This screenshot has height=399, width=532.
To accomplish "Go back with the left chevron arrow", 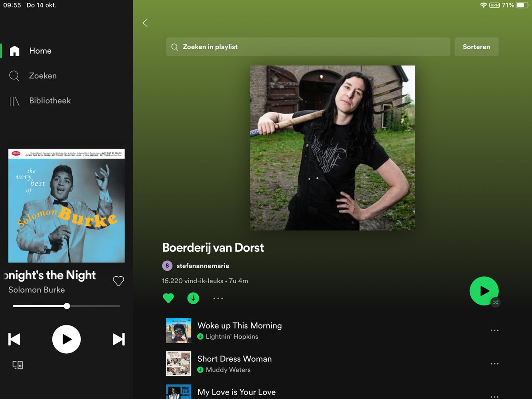I will point(145,23).
